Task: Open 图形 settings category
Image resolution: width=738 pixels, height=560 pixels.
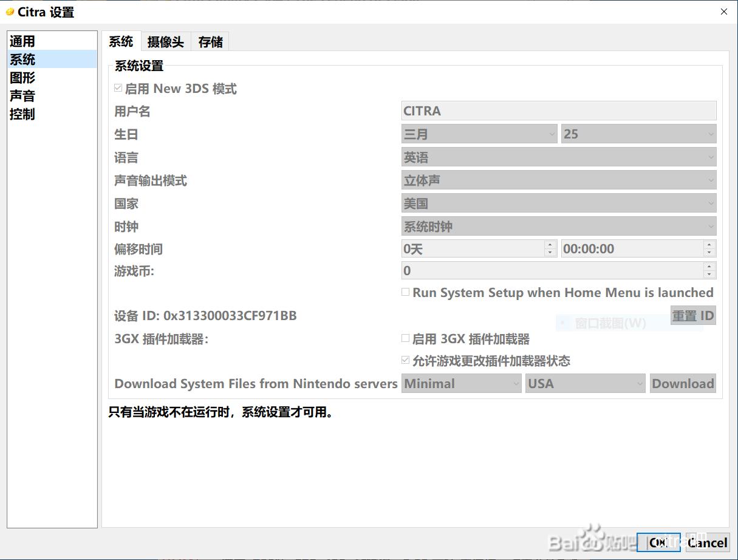Action: [52, 78]
